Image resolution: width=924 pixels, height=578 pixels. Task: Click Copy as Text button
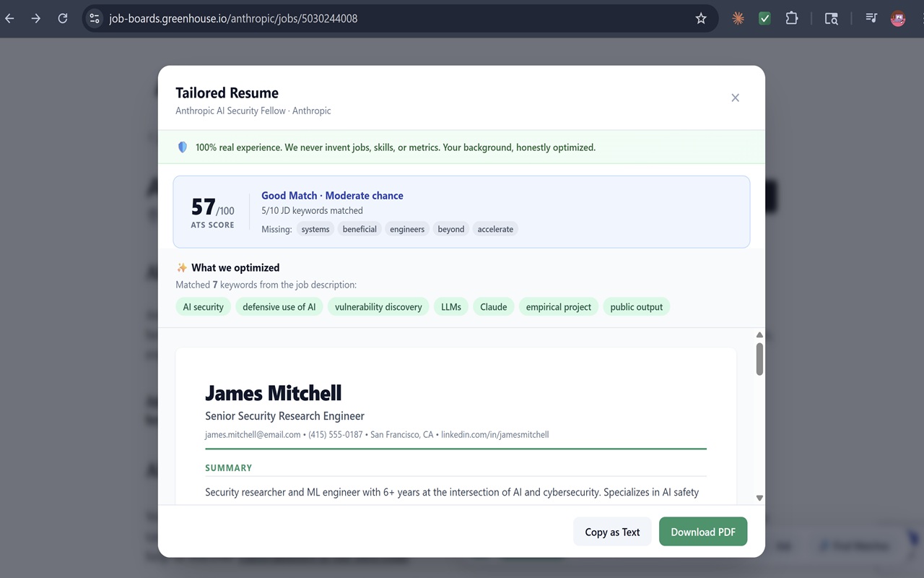pos(612,532)
